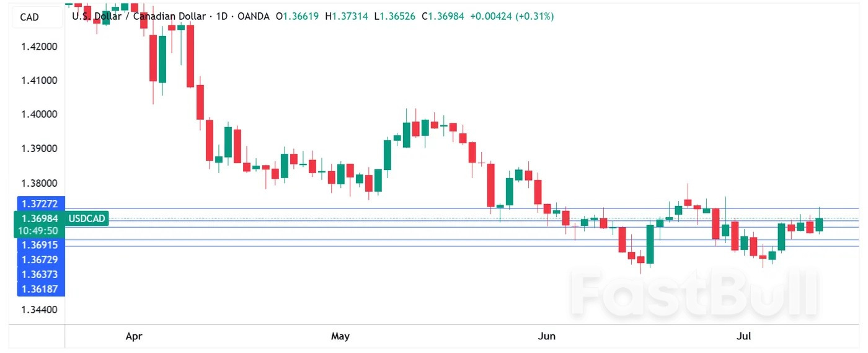The height and width of the screenshot is (353, 868).
Task: Select the 1.36729 price level label
Action: 39,259
